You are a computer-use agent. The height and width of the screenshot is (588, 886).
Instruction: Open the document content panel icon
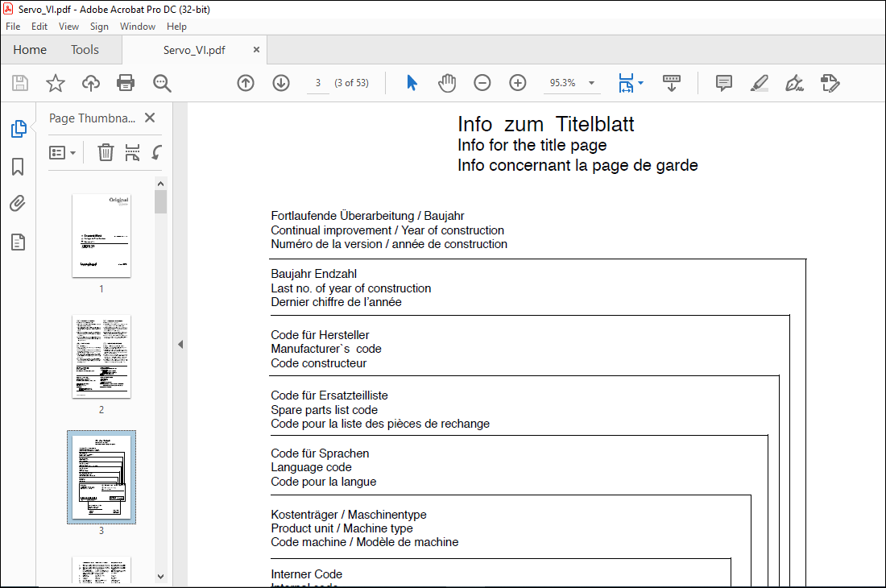18,242
